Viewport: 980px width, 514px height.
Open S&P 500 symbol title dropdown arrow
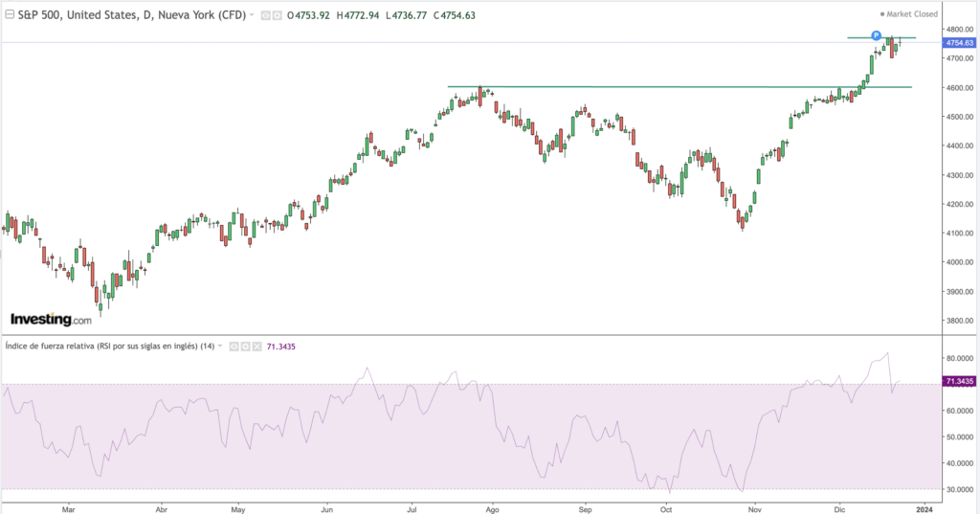pyautogui.click(x=252, y=15)
